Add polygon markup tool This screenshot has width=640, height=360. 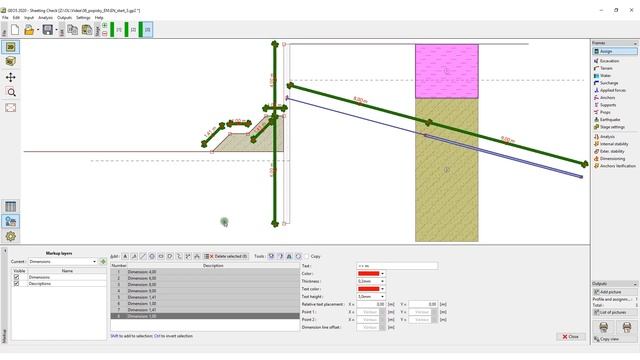(170, 256)
